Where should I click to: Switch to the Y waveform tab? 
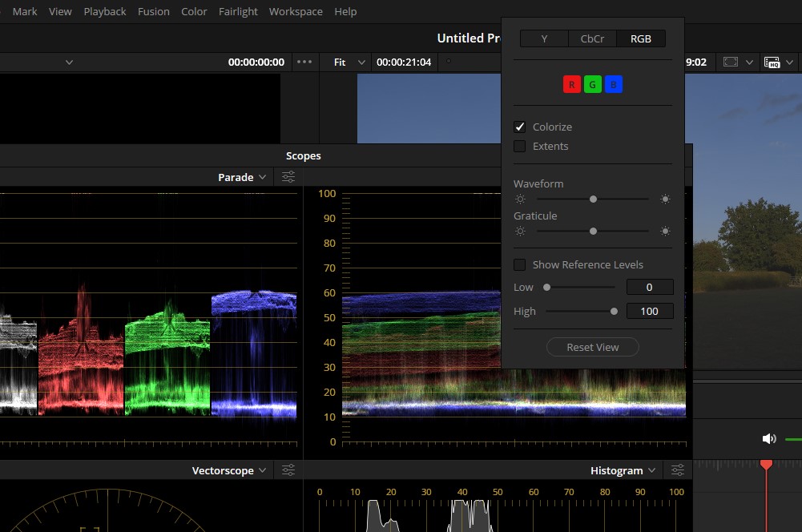pyautogui.click(x=544, y=39)
